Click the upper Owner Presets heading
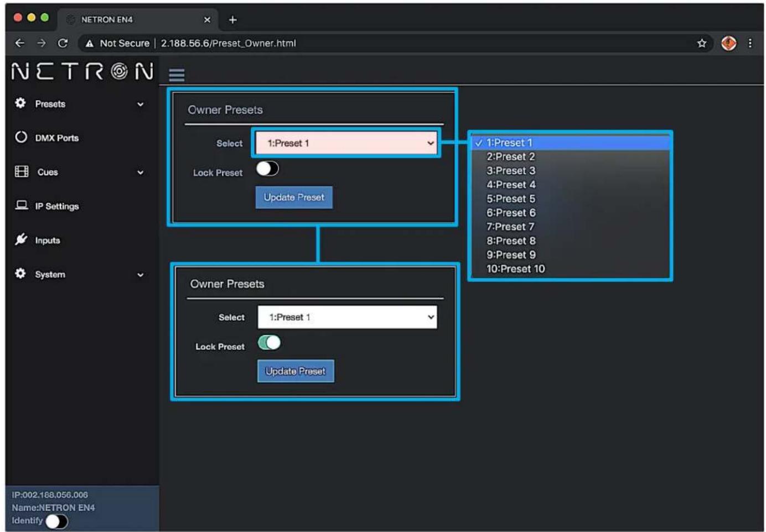The height and width of the screenshot is (532, 766). (225, 110)
